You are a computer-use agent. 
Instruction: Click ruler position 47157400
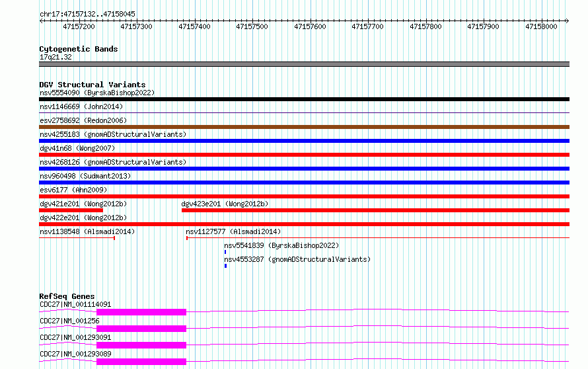coord(194,26)
